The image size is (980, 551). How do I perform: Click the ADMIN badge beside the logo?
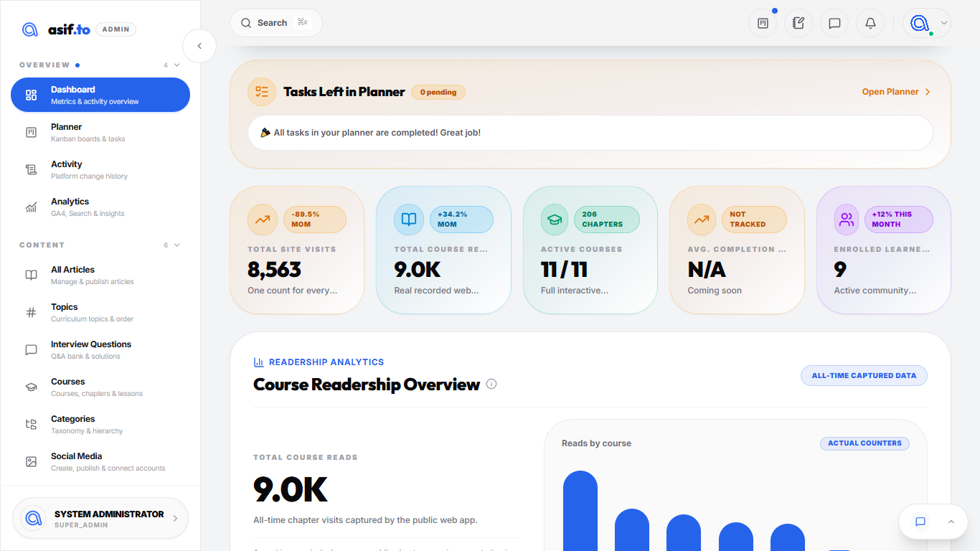116,29
